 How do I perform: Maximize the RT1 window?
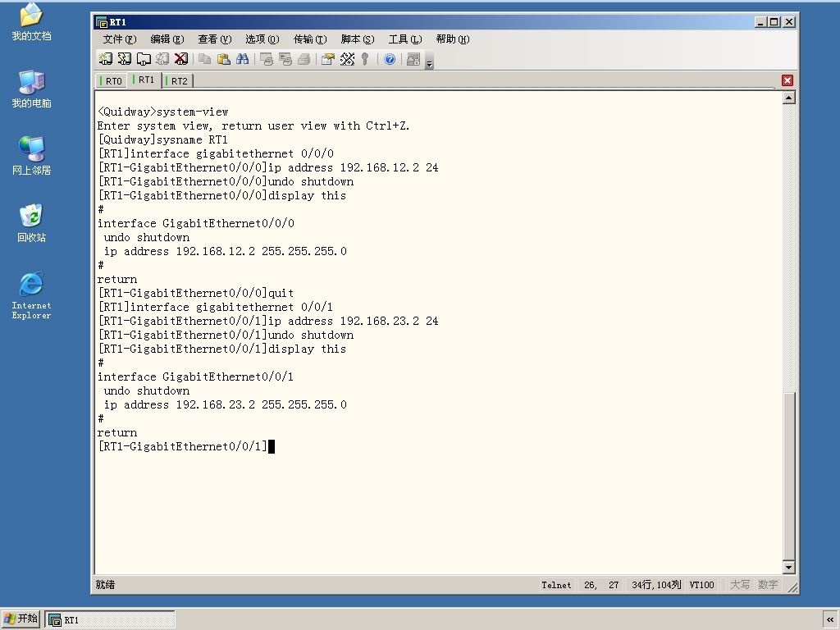point(774,22)
